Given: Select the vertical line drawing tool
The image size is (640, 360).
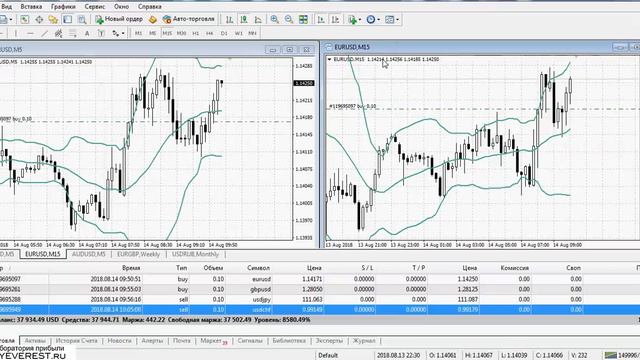Looking at the screenshot, I should coord(16,33).
